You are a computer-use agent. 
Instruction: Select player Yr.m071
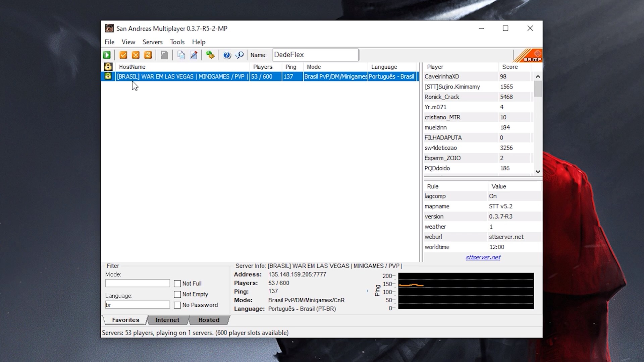tap(479, 107)
